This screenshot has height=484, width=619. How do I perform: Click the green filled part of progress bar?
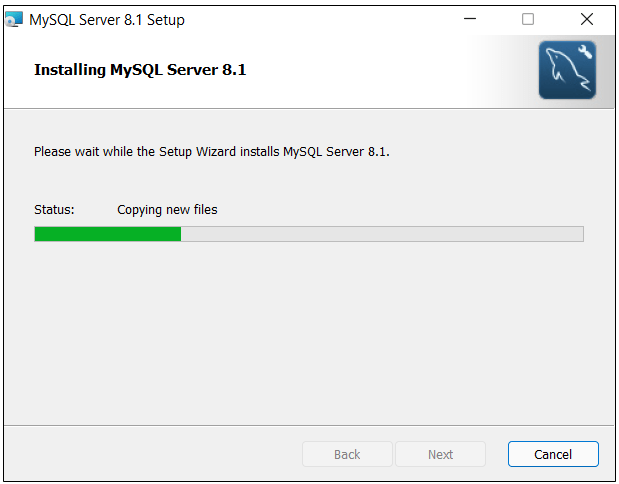107,234
